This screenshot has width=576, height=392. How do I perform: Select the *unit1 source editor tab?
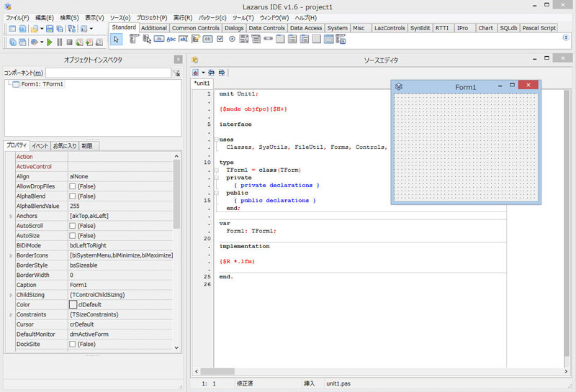pyautogui.click(x=202, y=83)
